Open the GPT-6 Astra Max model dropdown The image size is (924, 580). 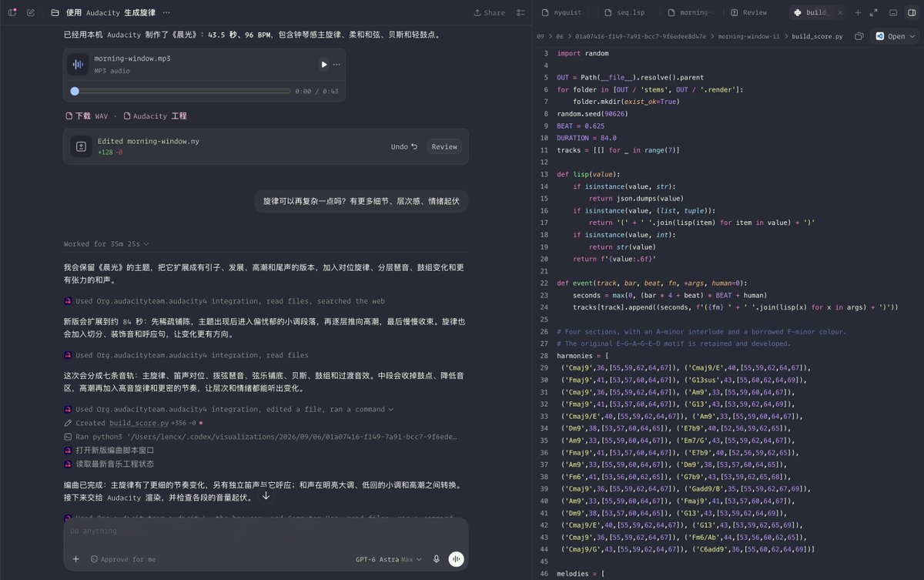(389, 559)
